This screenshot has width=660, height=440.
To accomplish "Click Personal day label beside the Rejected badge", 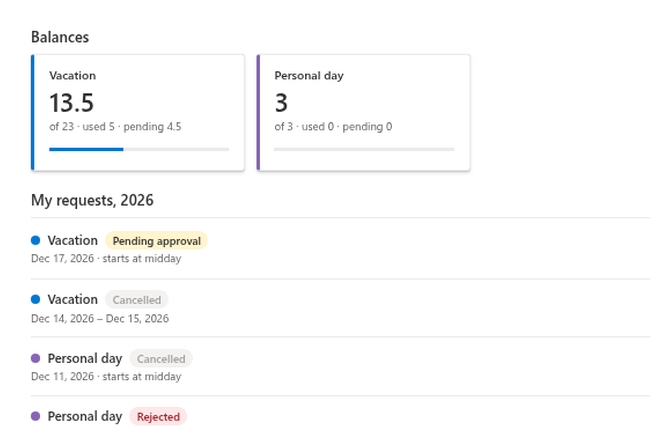I will [x=85, y=416].
